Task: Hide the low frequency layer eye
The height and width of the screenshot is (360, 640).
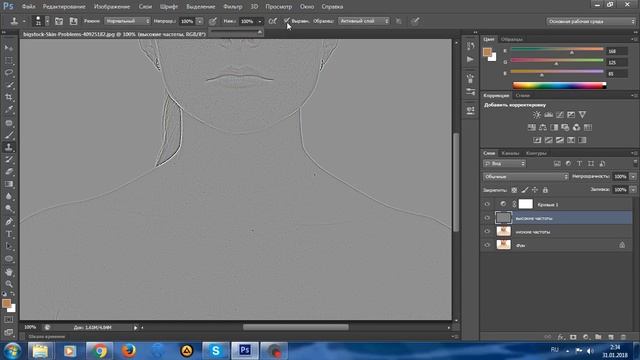Action: [487, 231]
